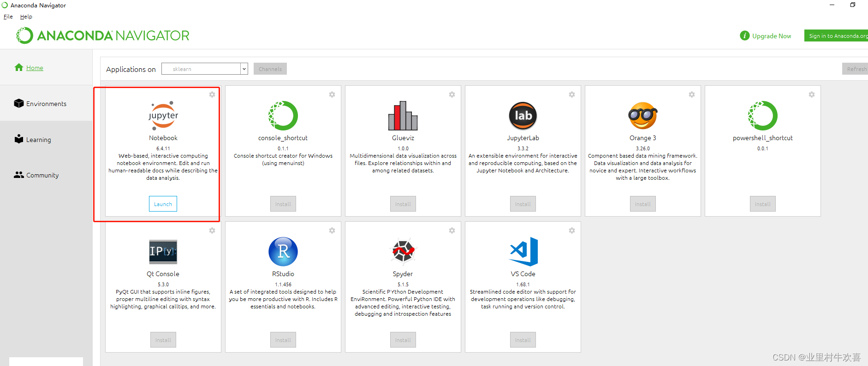Click the JupyterLab logo icon

click(x=523, y=115)
